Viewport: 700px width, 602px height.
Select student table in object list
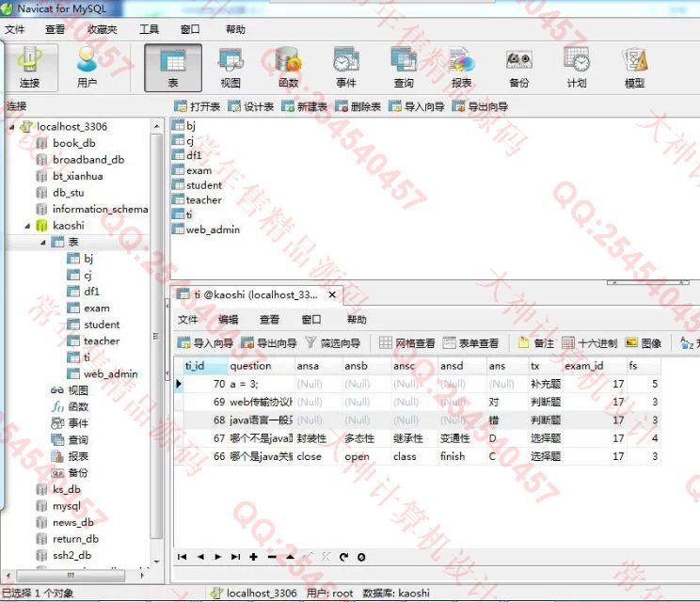pyautogui.click(x=203, y=185)
